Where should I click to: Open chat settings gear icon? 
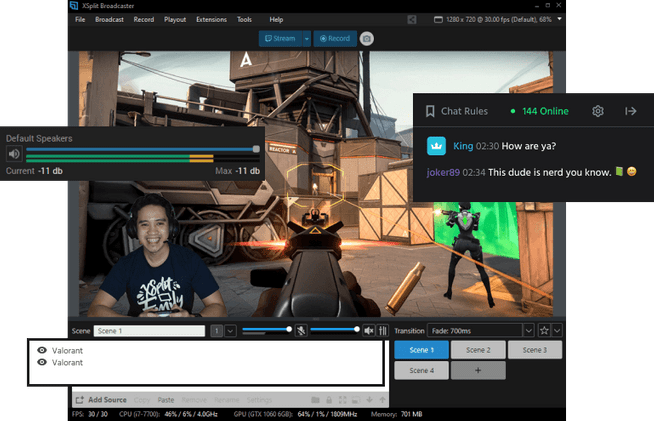598,111
